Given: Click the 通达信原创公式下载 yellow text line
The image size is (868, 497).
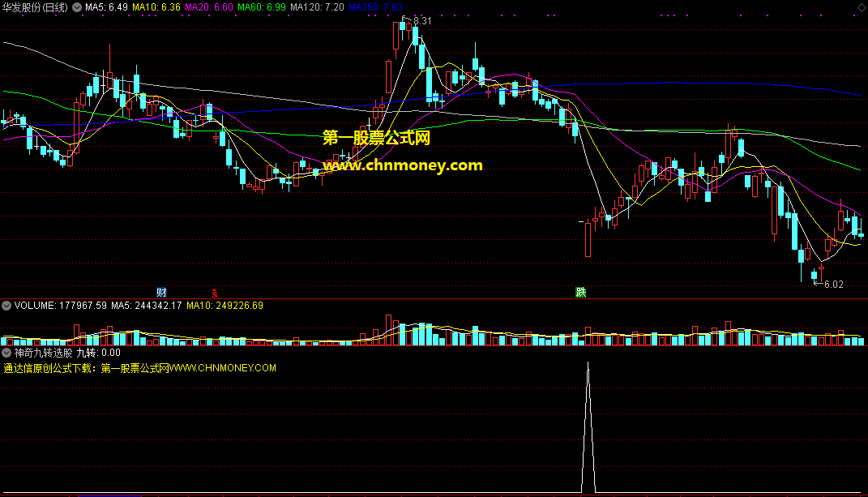Looking at the screenshot, I should point(139,368).
